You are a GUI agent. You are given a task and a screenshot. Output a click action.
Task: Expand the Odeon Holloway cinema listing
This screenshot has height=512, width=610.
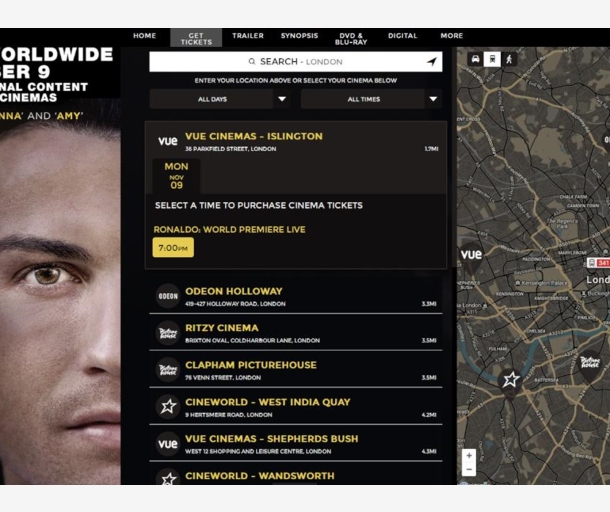click(x=296, y=296)
